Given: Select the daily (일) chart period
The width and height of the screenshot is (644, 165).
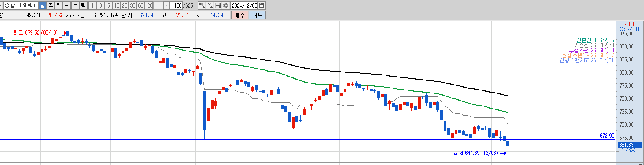Looking at the screenshot, I should pos(43,5).
